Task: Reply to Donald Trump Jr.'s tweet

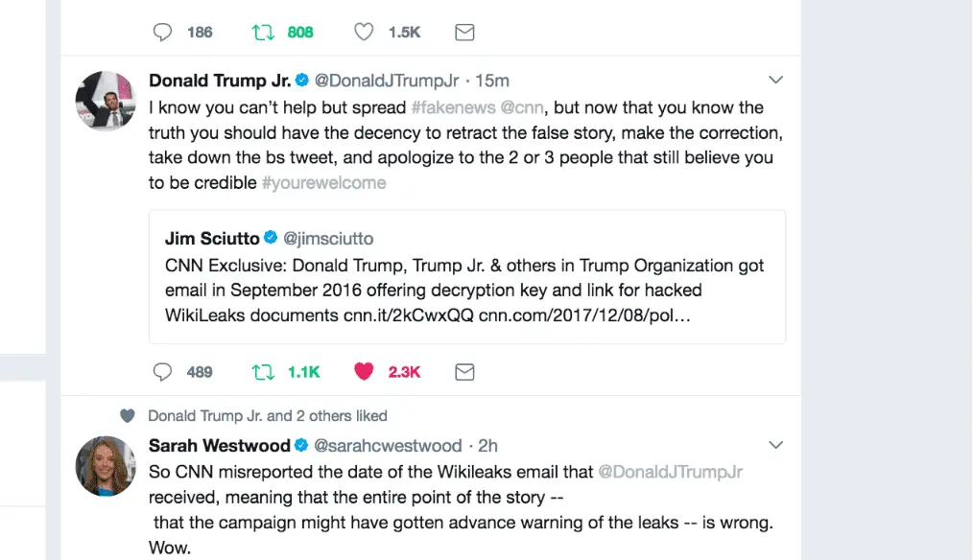Action: [163, 371]
